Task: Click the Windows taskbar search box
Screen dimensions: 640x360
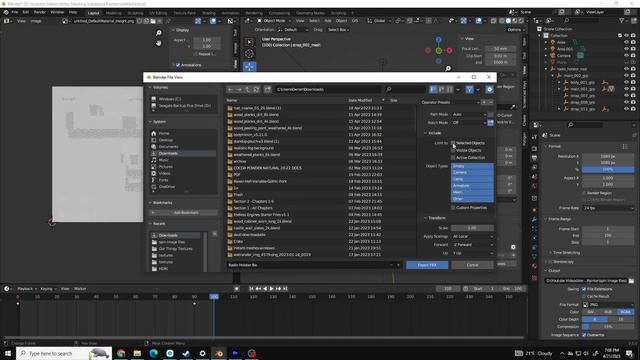Action: [64, 353]
